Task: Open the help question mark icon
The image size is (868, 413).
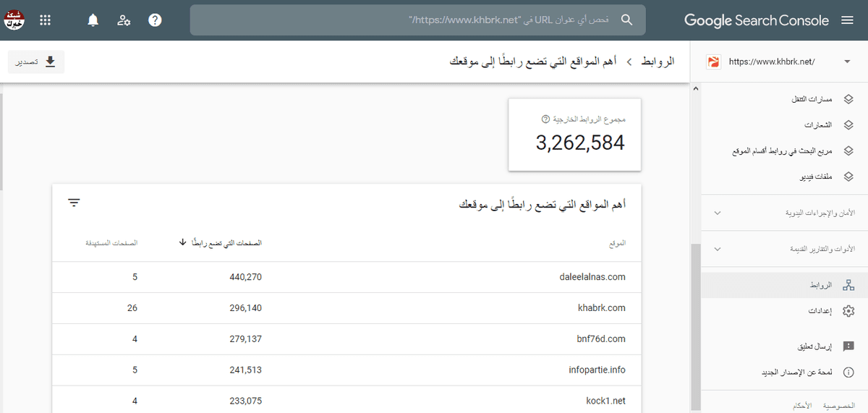Action: coord(155,20)
